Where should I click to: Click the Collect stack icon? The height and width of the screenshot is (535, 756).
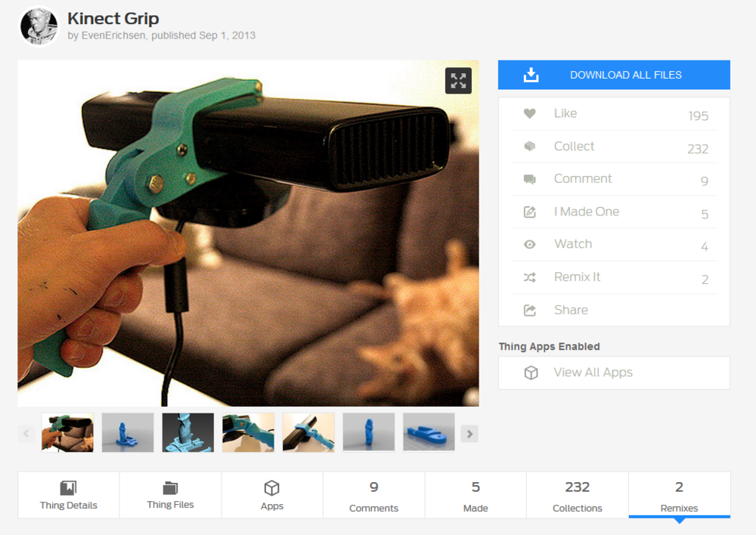[529, 146]
